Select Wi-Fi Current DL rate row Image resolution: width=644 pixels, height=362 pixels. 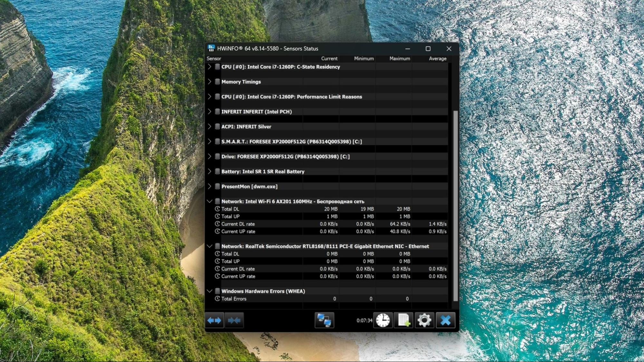pos(238,224)
